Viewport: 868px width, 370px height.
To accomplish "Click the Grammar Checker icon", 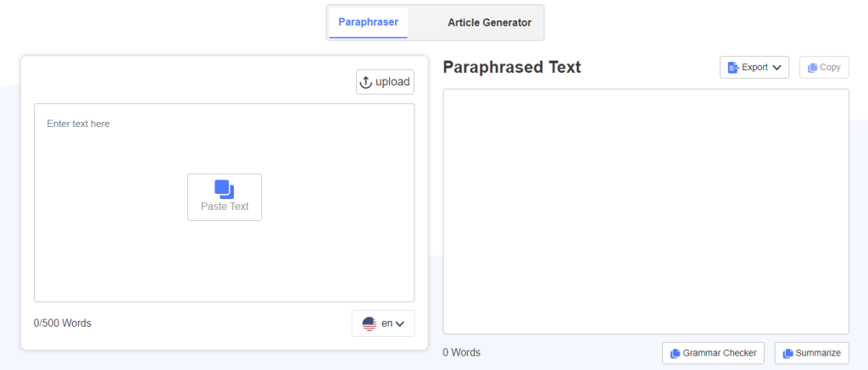I will 675,353.
